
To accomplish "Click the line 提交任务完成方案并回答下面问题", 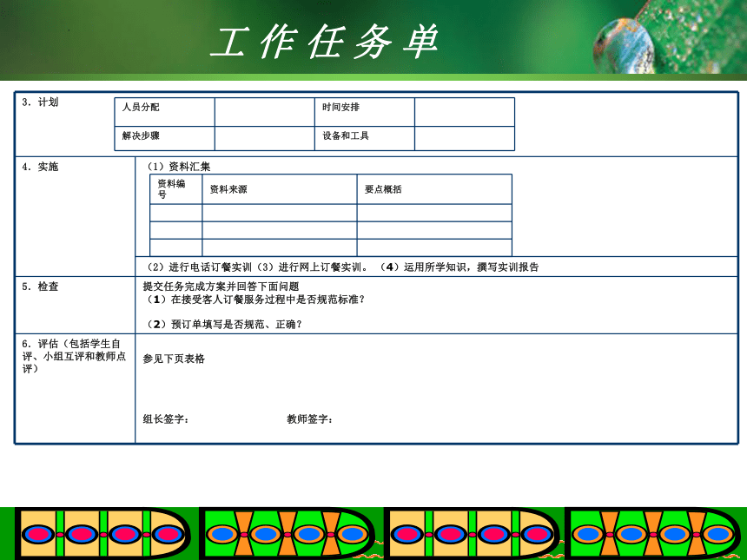I will click(221, 287).
